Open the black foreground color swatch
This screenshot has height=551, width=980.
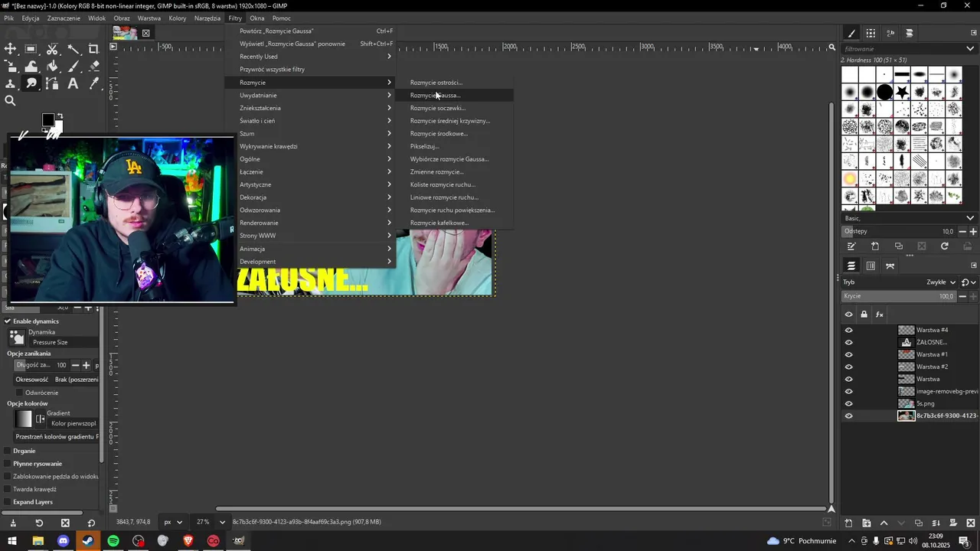pos(47,119)
